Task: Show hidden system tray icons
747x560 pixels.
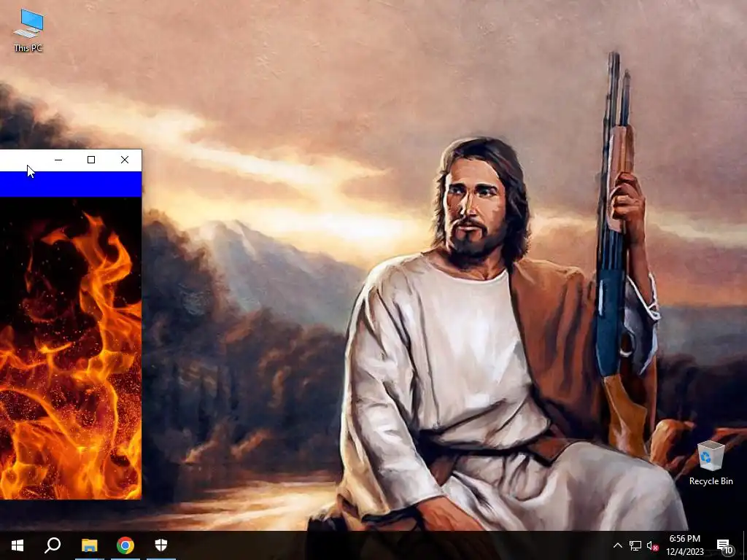Action: [x=617, y=545]
